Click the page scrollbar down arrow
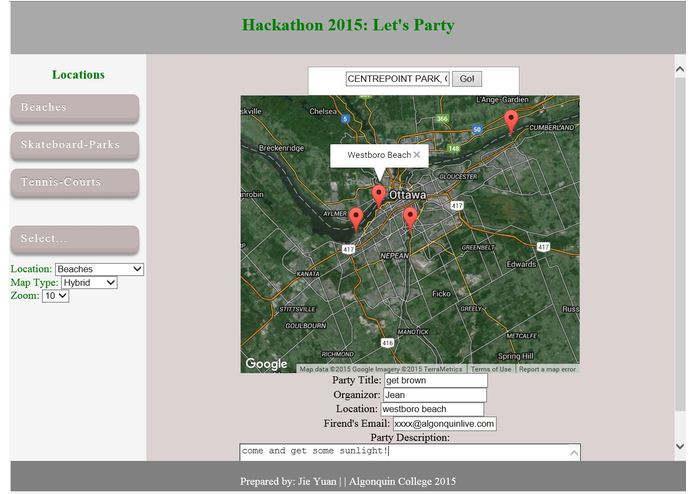The width and height of the screenshot is (695, 494). (679, 446)
